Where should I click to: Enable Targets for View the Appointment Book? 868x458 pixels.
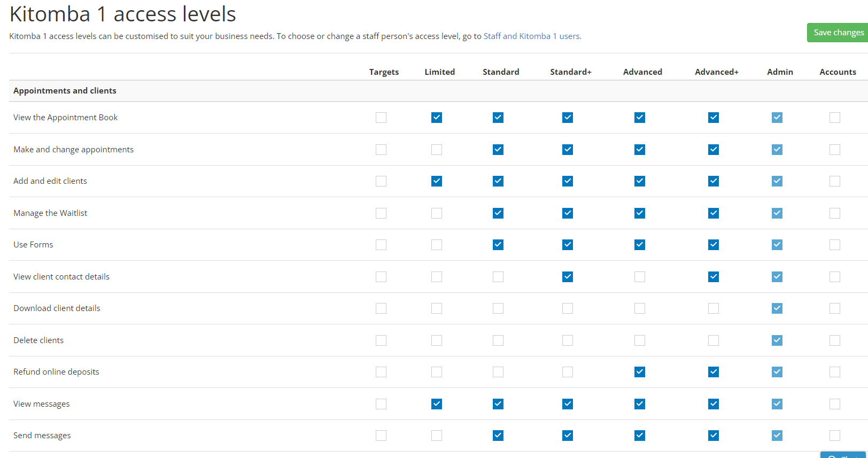381,118
